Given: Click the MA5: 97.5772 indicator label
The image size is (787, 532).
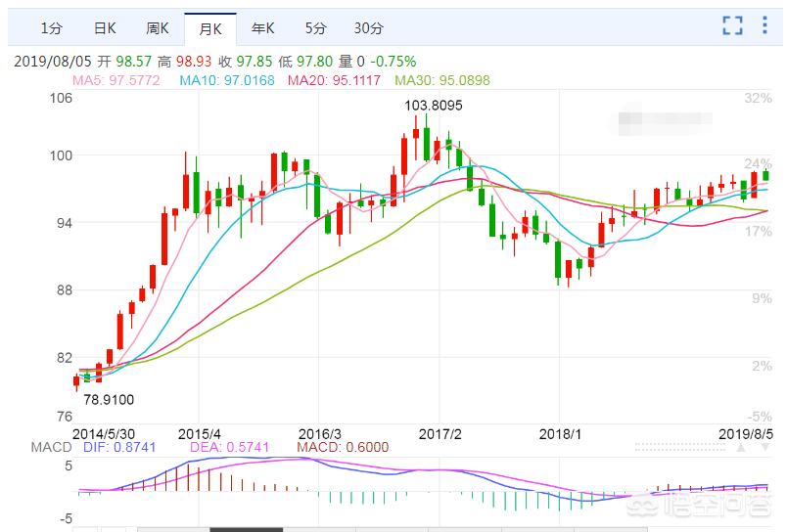Looking at the screenshot, I should click(x=116, y=80).
